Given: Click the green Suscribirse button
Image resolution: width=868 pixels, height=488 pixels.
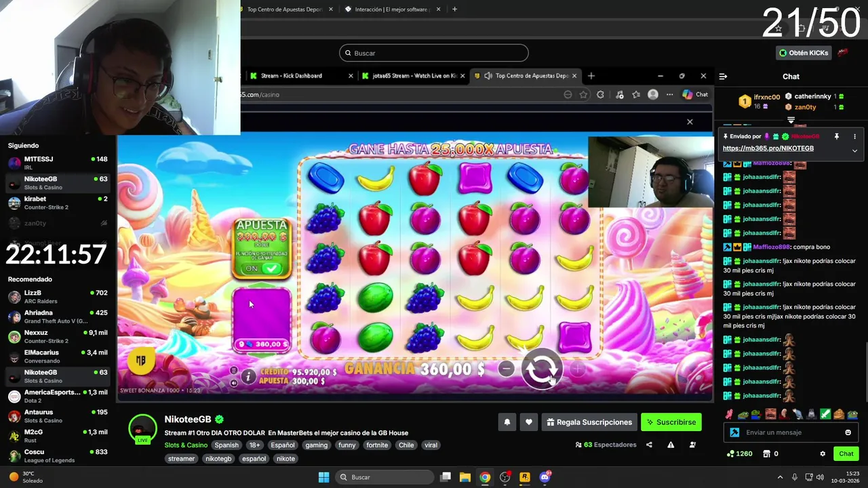Looking at the screenshot, I should [x=671, y=422].
